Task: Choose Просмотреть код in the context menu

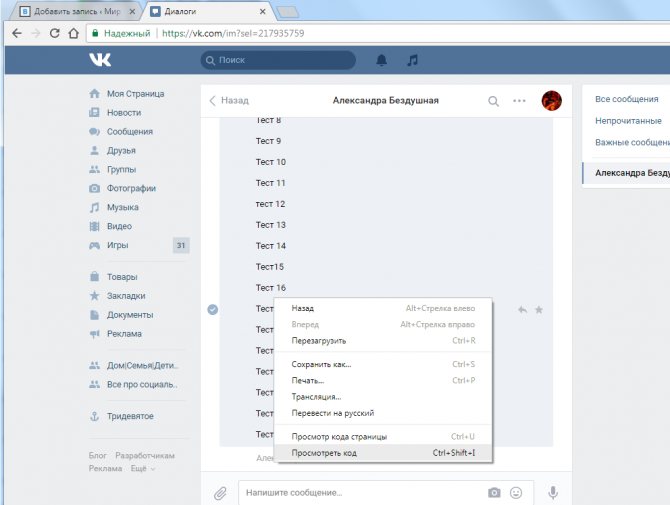Action: pyautogui.click(x=383, y=453)
